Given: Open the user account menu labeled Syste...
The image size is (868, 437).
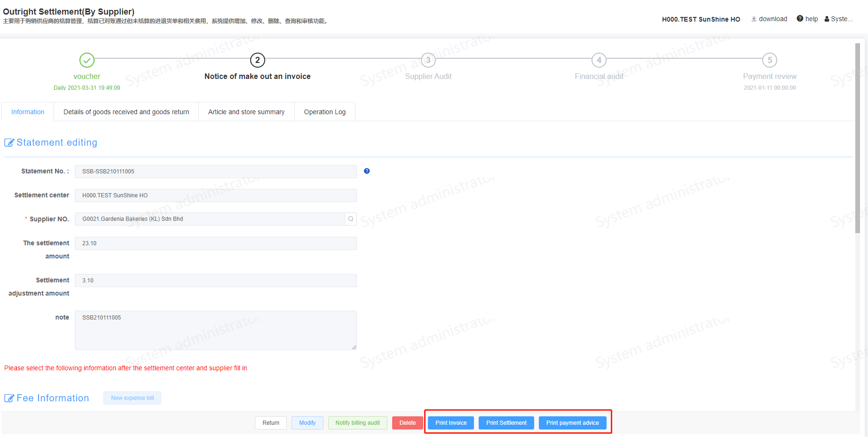Looking at the screenshot, I should coord(838,19).
